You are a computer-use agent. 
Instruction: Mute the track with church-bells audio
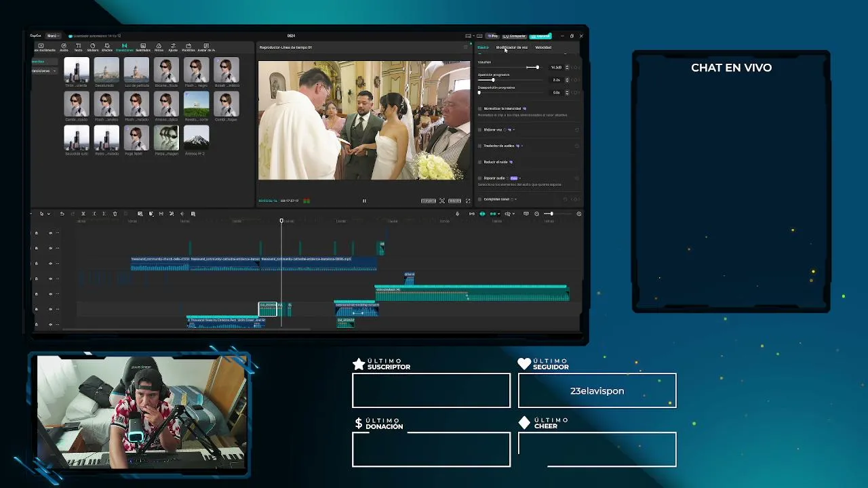pyautogui.click(x=50, y=263)
